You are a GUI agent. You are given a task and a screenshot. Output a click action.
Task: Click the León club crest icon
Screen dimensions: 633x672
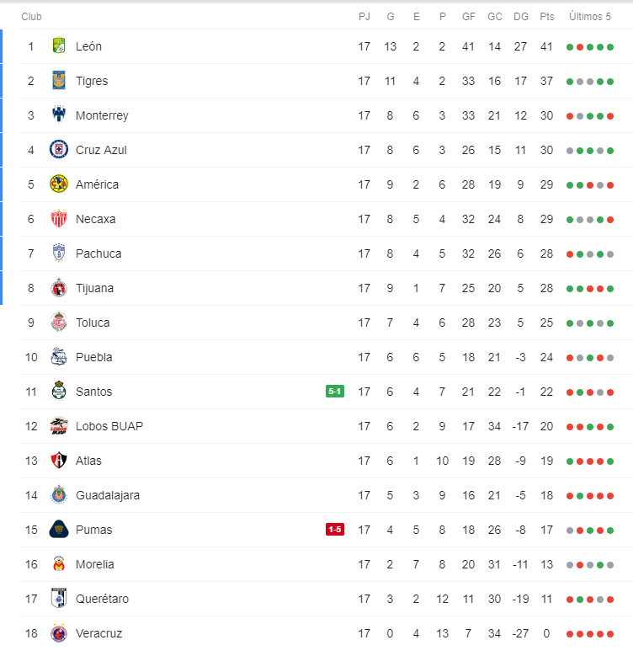pos(58,46)
